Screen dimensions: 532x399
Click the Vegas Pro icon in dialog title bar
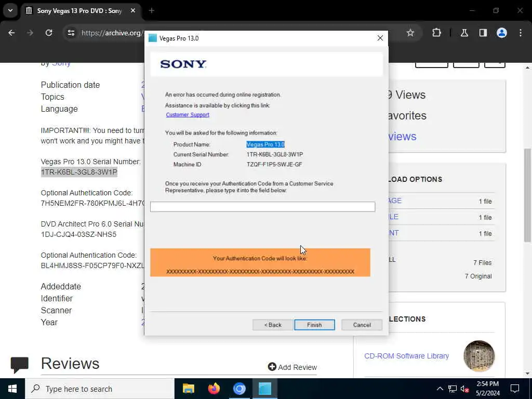153,38
